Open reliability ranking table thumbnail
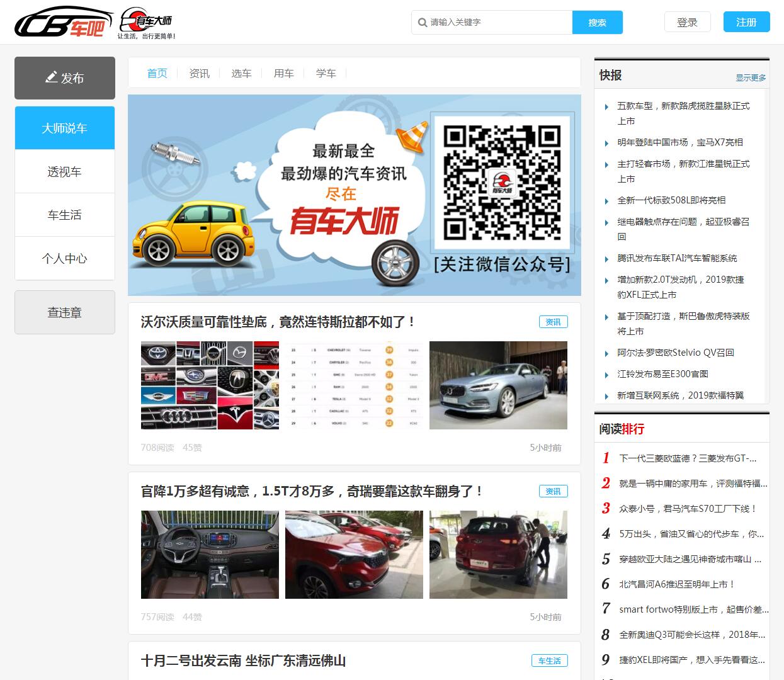Screen dimensions: 784x680 [354, 385]
